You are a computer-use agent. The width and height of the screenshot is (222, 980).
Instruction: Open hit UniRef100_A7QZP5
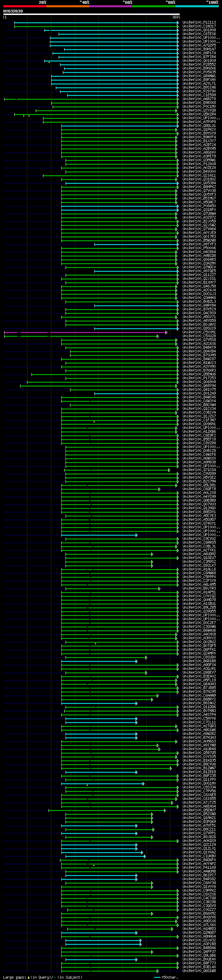pos(199,45)
